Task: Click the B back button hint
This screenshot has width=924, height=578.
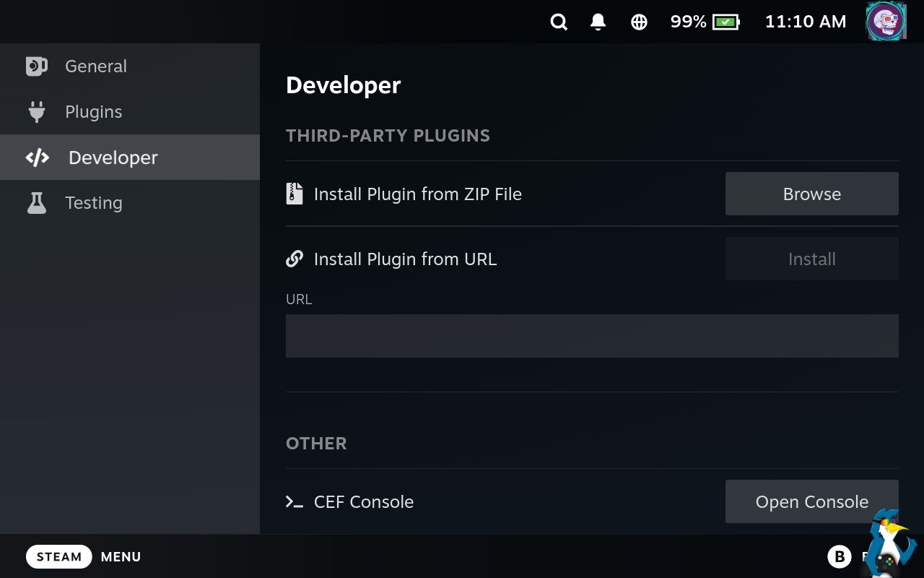Action: [x=839, y=557]
